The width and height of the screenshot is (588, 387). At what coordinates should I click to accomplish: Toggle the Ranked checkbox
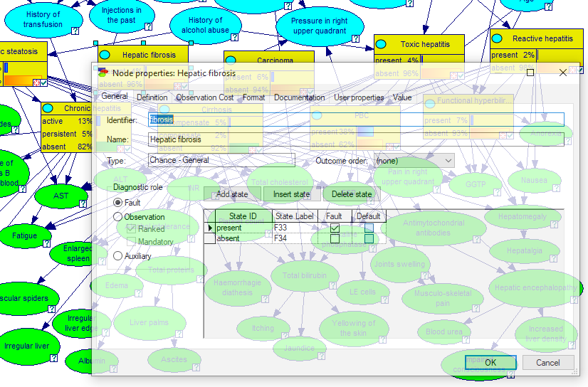click(131, 229)
